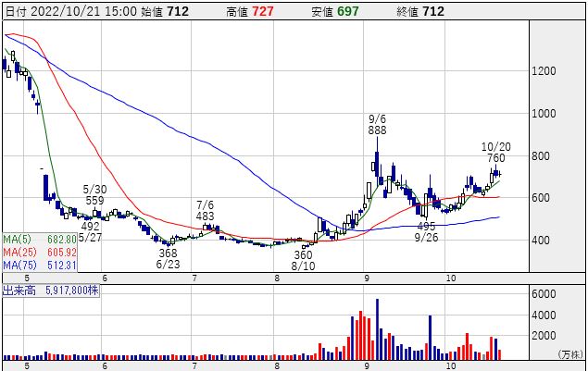Click the 5/27 low label of 492
Screen dimensions: 588x371
[90, 226]
